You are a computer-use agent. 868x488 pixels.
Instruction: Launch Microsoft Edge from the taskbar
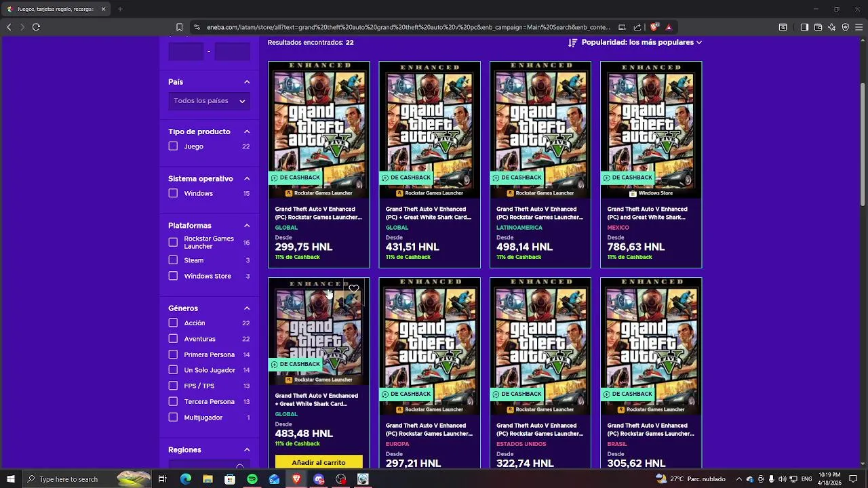pyautogui.click(x=185, y=479)
